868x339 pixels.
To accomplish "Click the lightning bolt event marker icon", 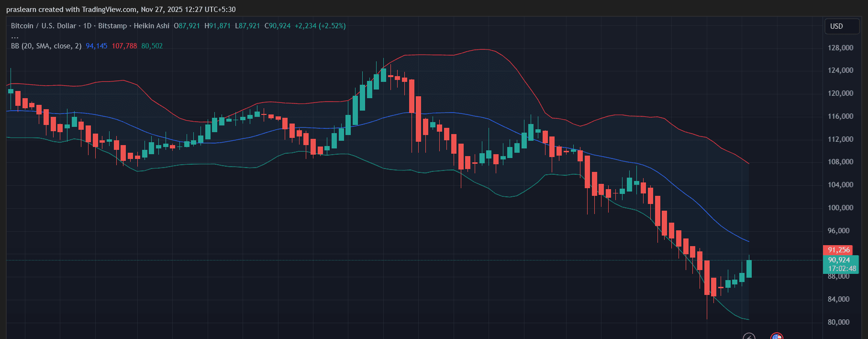I will coord(749,336).
